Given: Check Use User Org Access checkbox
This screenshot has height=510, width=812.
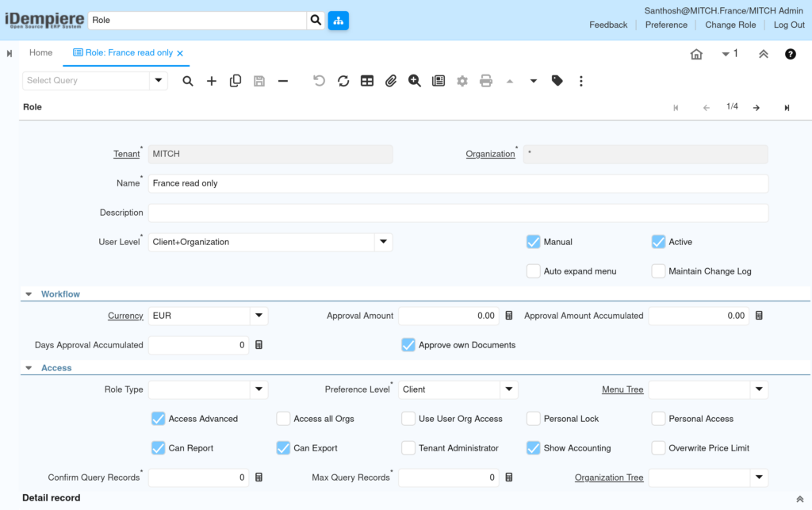Looking at the screenshot, I should tap(408, 418).
